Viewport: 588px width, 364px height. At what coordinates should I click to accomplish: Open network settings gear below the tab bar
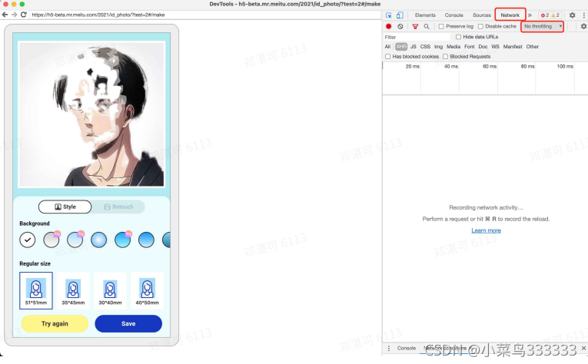pos(583,26)
